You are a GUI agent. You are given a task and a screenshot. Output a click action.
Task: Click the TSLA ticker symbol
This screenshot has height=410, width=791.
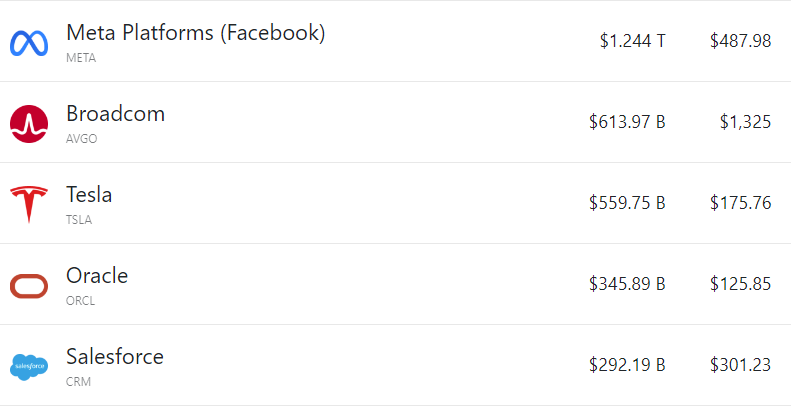pyautogui.click(x=79, y=220)
